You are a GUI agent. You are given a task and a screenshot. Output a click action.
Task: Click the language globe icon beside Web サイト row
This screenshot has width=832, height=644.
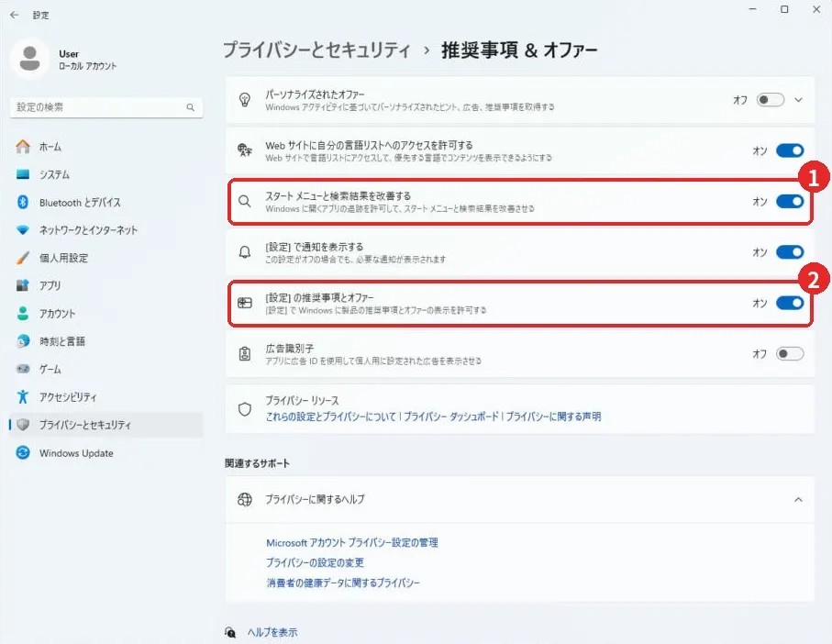(245, 150)
